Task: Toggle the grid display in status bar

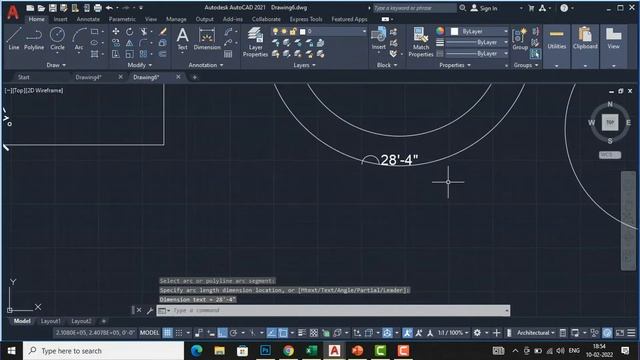Action: (x=167, y=333)
